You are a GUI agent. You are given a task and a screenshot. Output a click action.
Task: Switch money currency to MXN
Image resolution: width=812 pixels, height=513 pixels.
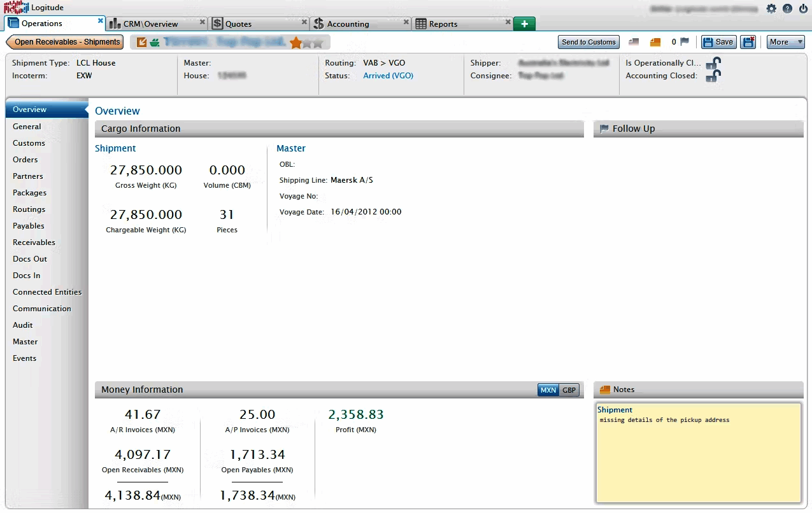(548, 390)
